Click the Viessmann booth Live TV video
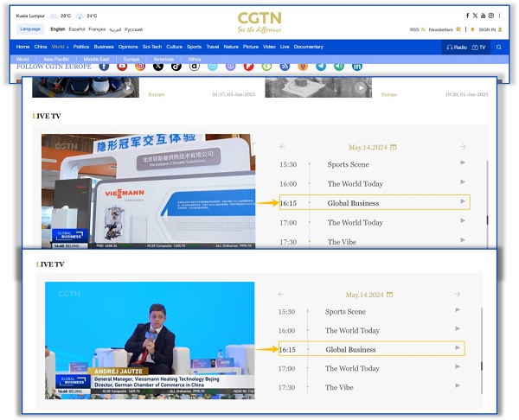The height and width of the screenshot is (420, 519). 148,191
